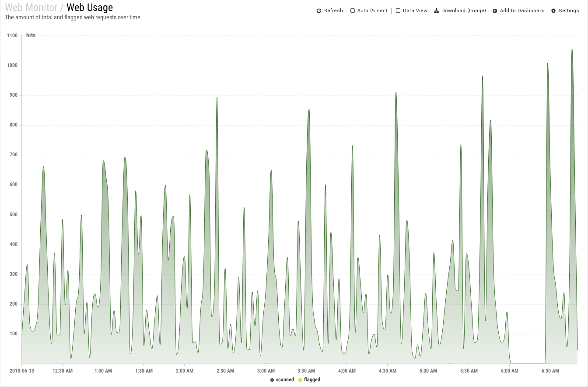This screenshot has width=588, height=387.
Task: Click the tallest peak near 6:45 AM
Action: pos(572,49)
